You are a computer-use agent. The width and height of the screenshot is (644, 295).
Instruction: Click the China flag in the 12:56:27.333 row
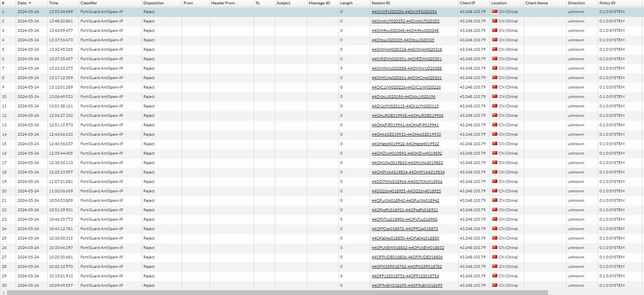[x=495, y=115]
